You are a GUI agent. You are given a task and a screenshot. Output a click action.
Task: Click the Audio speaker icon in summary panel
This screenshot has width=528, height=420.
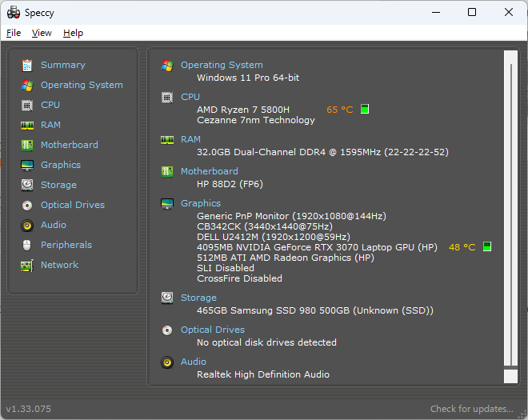click(x=167, y=362)
